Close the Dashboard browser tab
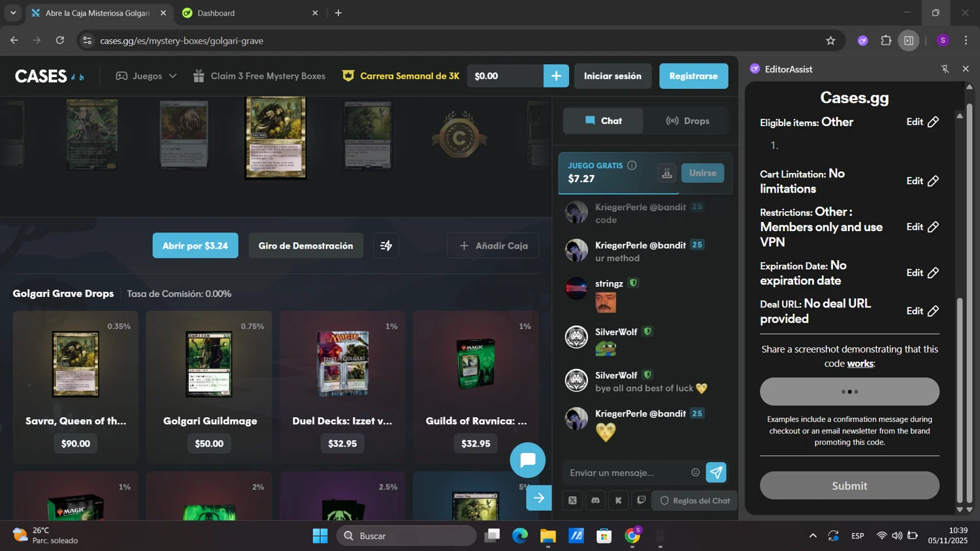Viewport: 980px width, 551px height. click(x=315, y=13)
